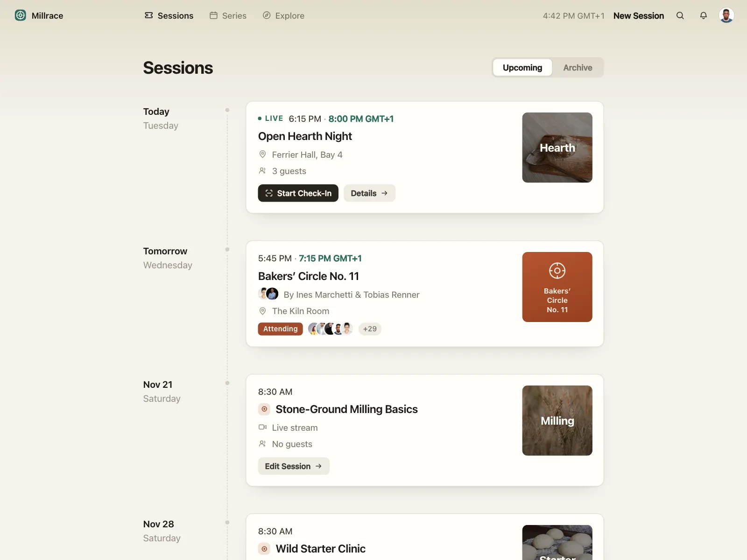The image size is (747, 560).
Task: Click the No guests label
Action: tap(292, 444)
